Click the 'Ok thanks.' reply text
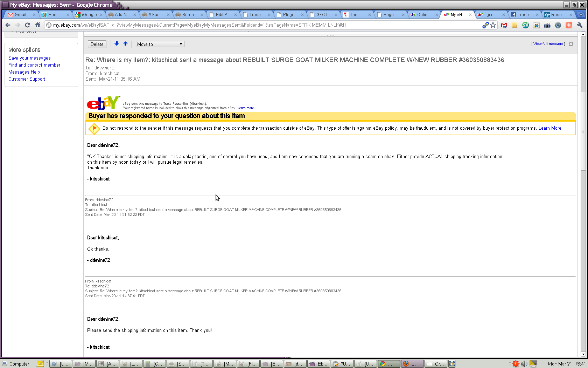588x368 pixels. pos(98,249)
